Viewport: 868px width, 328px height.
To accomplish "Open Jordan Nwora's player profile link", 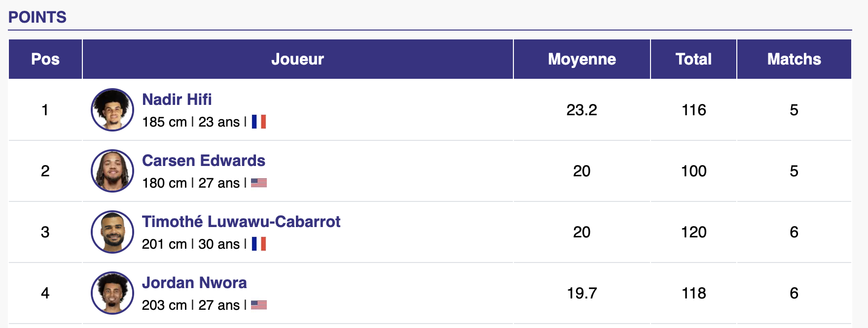I will (194, 283).
